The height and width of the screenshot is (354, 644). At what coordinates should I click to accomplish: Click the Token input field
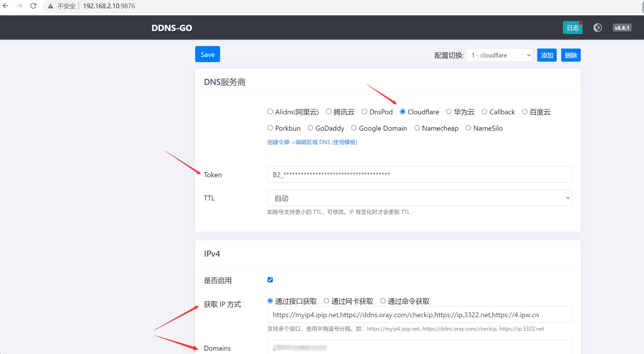click(419, 174)
